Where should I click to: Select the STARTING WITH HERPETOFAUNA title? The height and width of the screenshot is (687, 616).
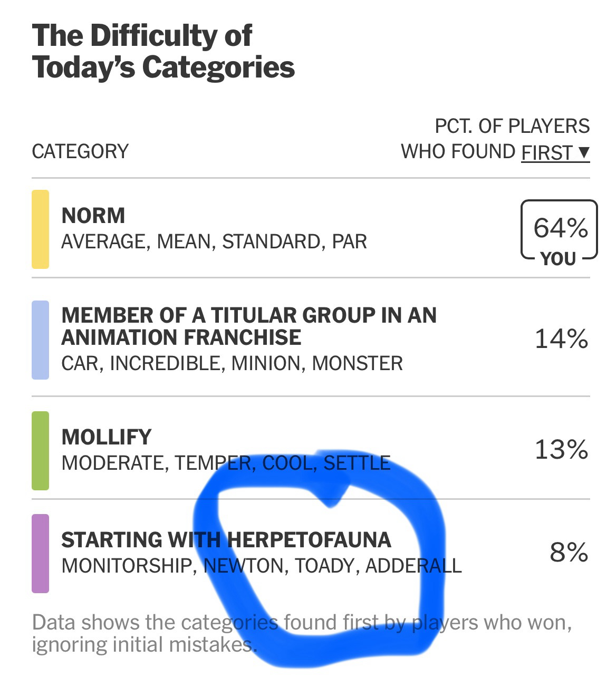pos(226,540)
